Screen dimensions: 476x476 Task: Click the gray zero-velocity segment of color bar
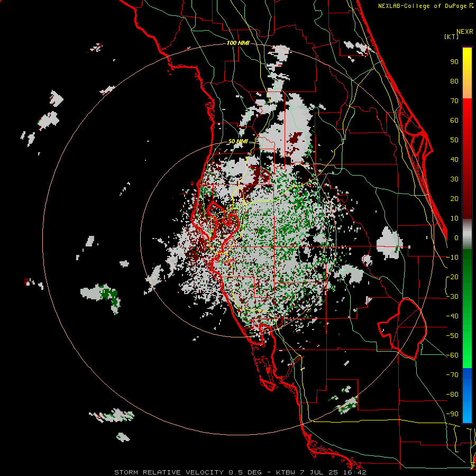pyautogui.click(x=467, y=234)
